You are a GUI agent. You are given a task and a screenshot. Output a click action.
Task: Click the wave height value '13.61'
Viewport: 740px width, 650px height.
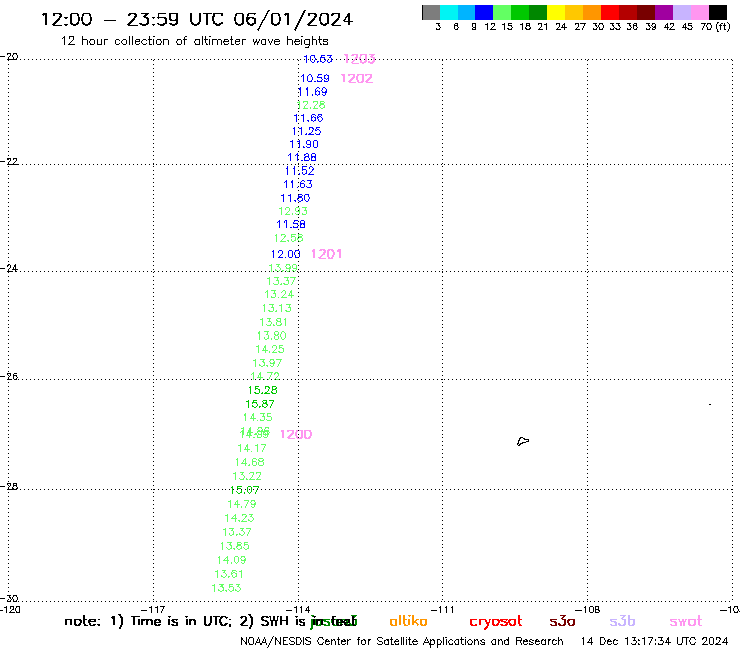click(229, 574)
